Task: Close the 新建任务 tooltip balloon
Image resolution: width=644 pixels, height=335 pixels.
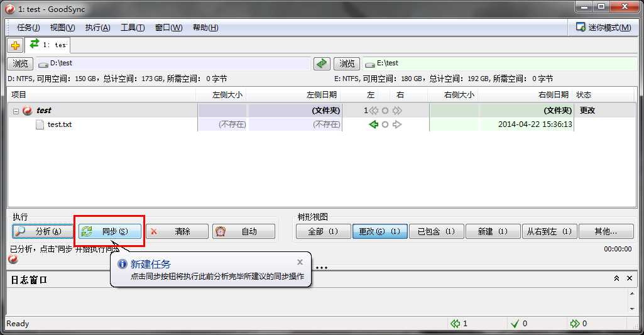Action: pos(300,262)
